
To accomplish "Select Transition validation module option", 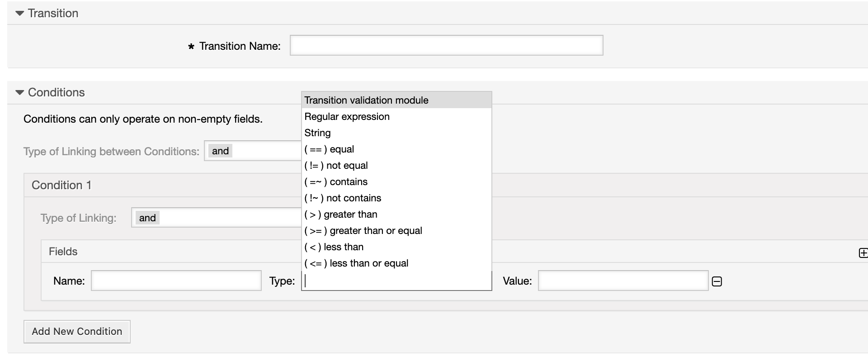I will (366, 100).
